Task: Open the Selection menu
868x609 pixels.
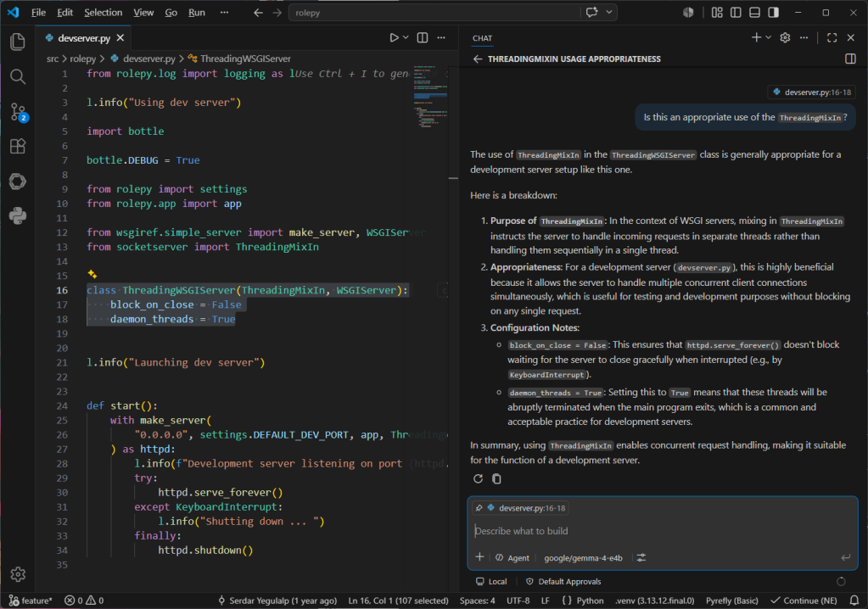Action: tap(103, 12)
